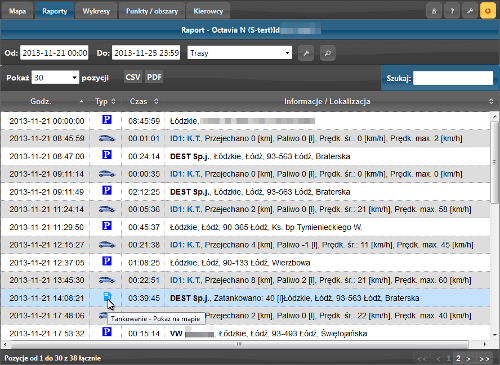Open the Trasy report type dropdown

240,53
